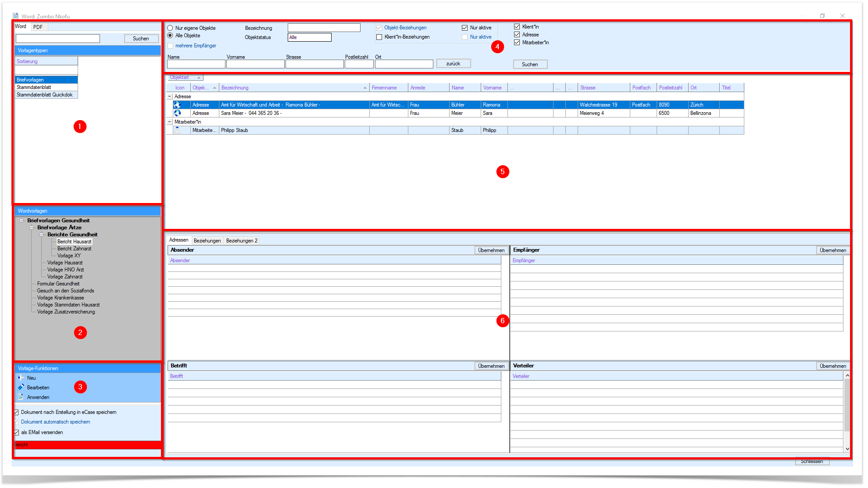
Task: Uncheck the Mitarbeiter*in filter checkbox
Action: pyautogui.click(x=517, y=43)
